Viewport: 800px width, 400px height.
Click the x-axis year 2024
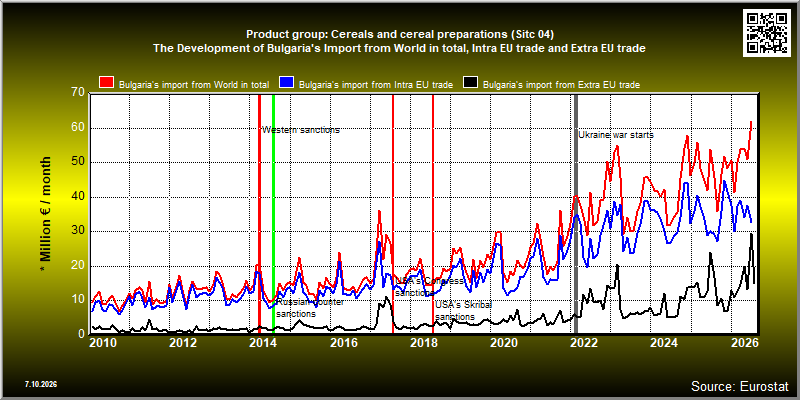(x=664, y=342)
